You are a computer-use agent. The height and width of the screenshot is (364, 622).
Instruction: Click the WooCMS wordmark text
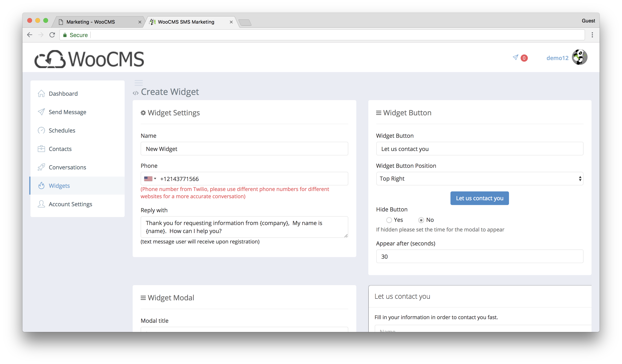pyautogui.click(x=106, y=59)
